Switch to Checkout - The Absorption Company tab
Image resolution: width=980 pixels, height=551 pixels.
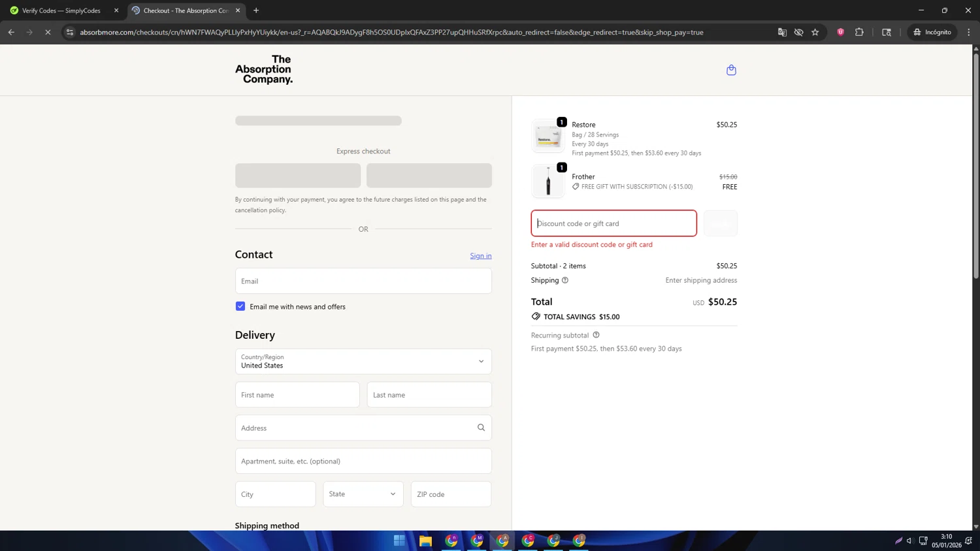point(186,10)
